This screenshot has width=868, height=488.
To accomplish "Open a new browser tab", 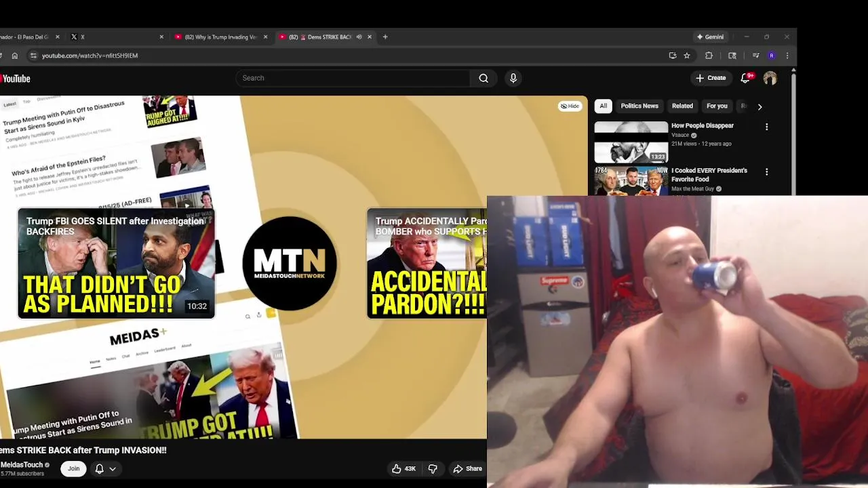I will (385, 37).
